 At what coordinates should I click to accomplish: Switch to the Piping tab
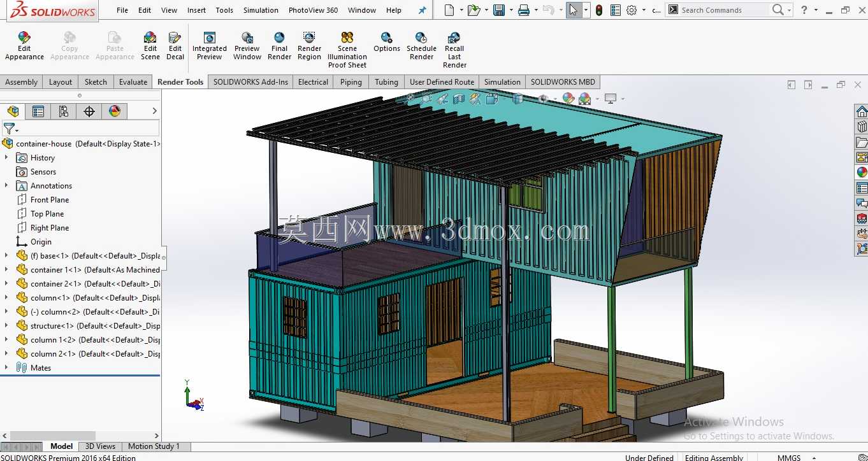point(351,82)
